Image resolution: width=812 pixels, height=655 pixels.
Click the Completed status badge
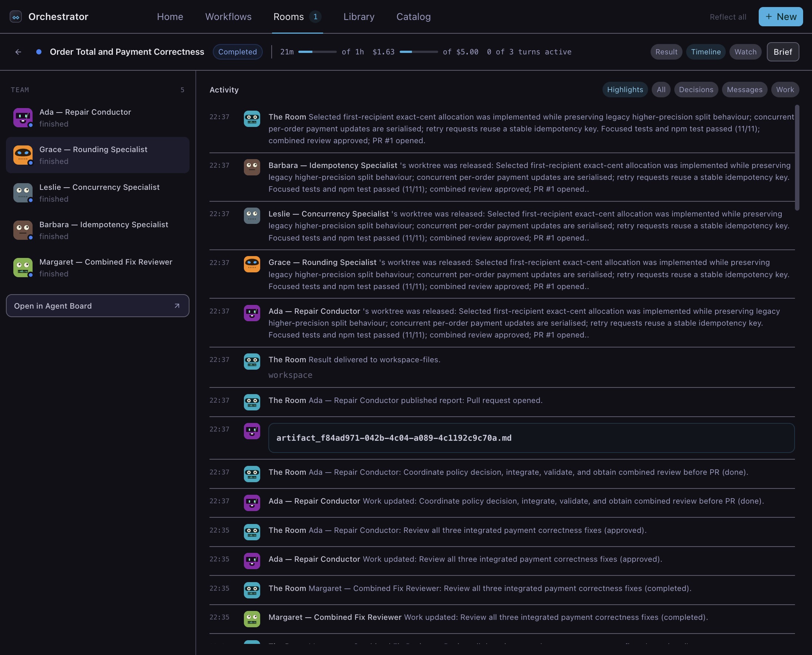pyautogui.click(x=237, y=52)
